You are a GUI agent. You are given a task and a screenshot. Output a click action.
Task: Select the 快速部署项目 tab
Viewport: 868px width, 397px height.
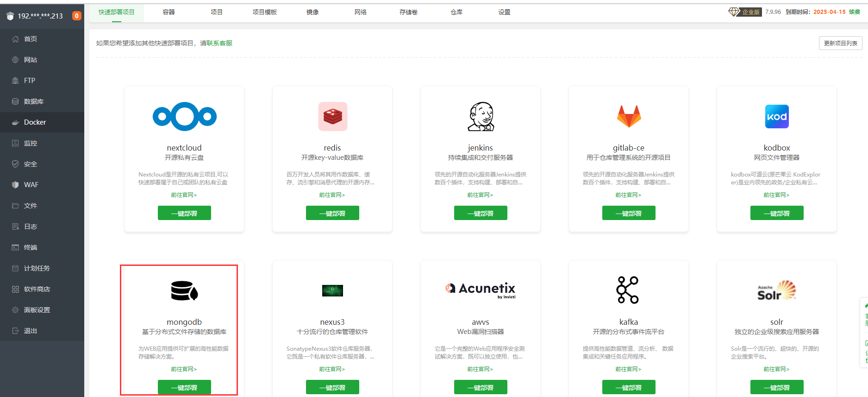[x=116, y=12]
